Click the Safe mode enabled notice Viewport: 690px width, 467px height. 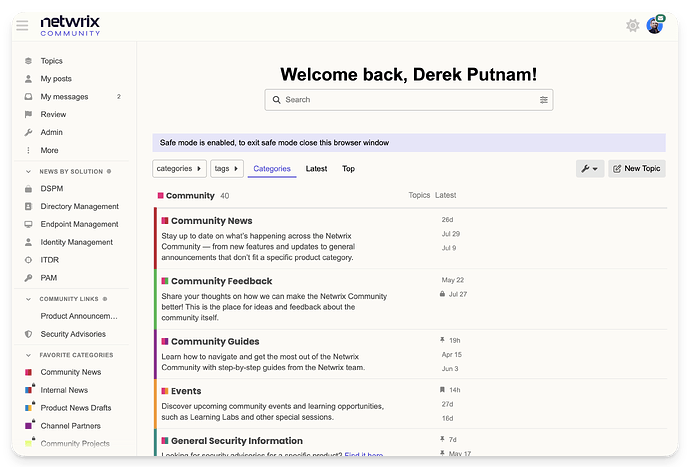click(x=409, y=143)
